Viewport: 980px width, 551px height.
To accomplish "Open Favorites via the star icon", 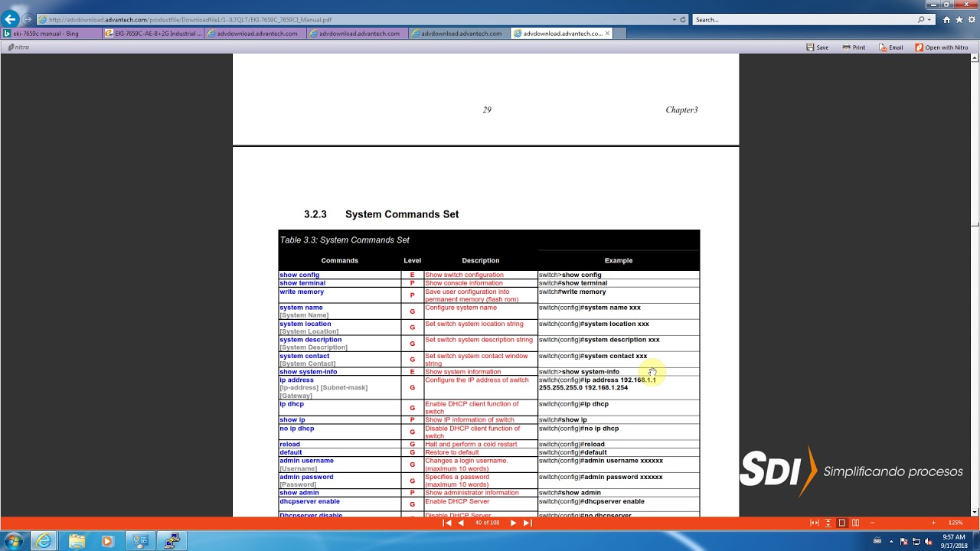I will (959, 20).
